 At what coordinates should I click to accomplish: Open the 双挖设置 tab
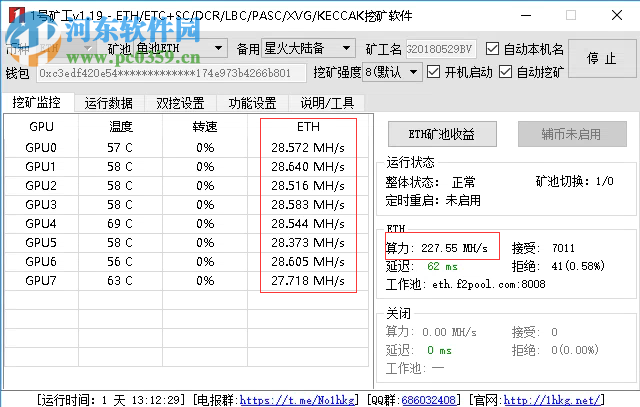[x=180, y=103]
